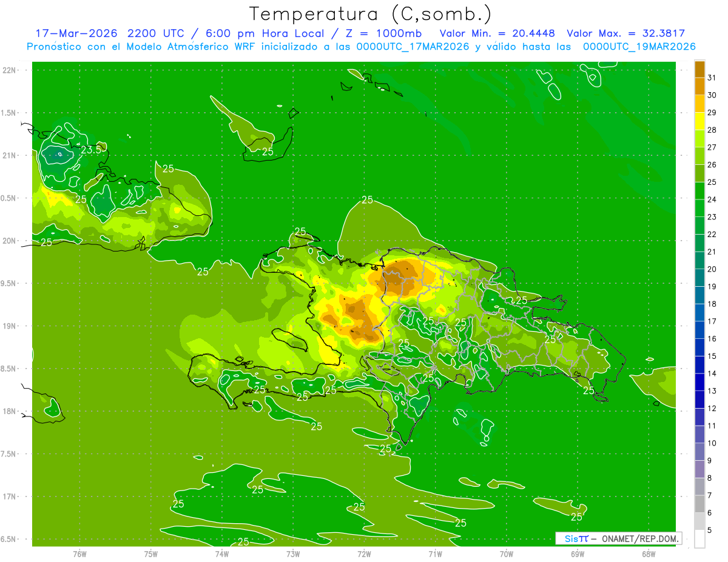Click the "71W" longitude axis label
Viewport: 728px width, 562px height.
point(435,554)
